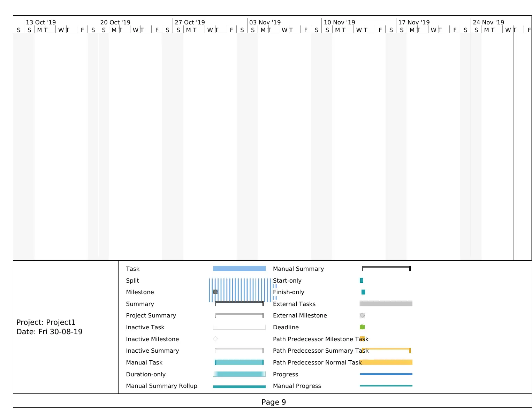Click the 'Finish-only' legend label
Image resolution: width=532 pixels, height=414 pixels.
point(289,292)
